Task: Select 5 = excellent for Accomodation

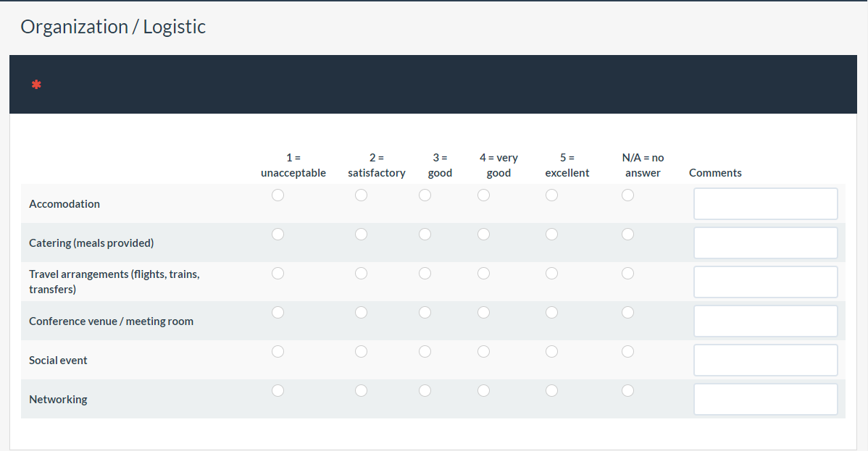Action: coord(551,195)
